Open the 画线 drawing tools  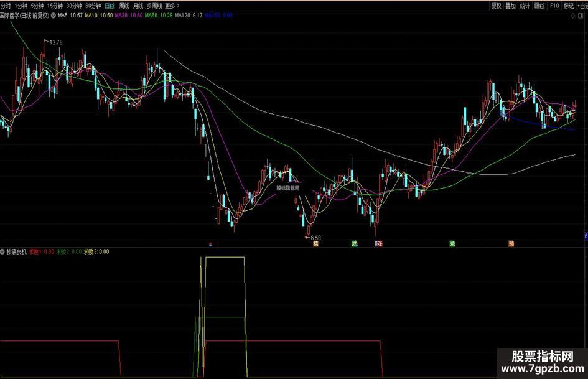539,6
